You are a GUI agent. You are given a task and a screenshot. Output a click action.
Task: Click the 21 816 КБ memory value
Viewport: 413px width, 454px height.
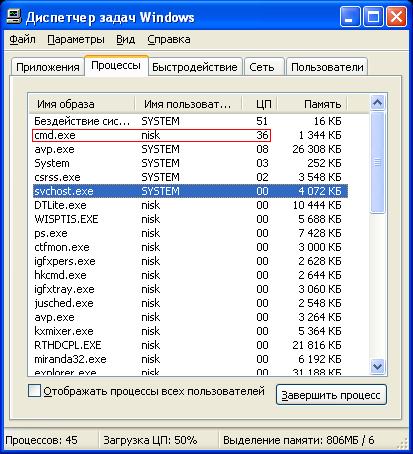pyautogui.click(x=317, y=345)
